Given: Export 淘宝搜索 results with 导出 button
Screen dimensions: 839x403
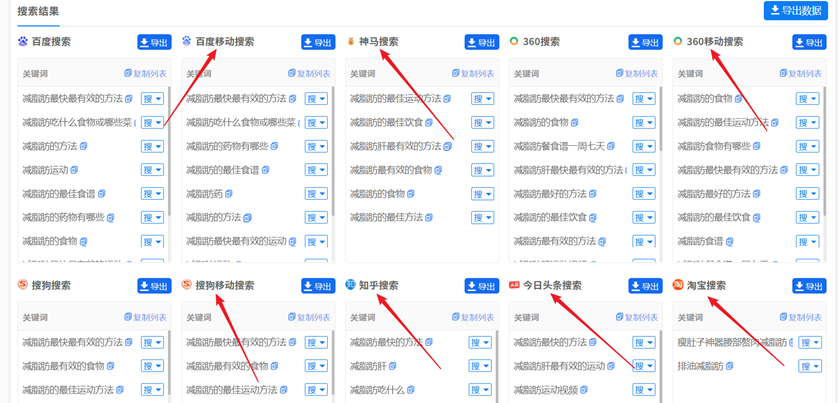Looking at the screenshot, I should click(x=809, y=286).
